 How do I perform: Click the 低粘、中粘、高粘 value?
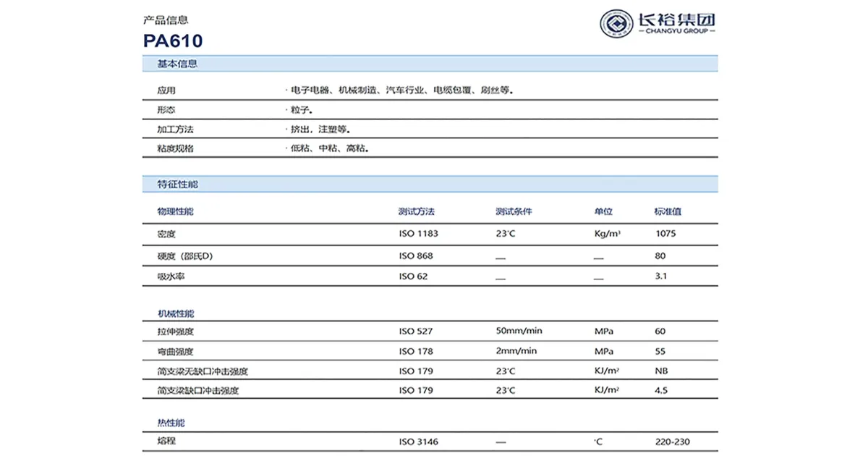click(x=331, y=148)
